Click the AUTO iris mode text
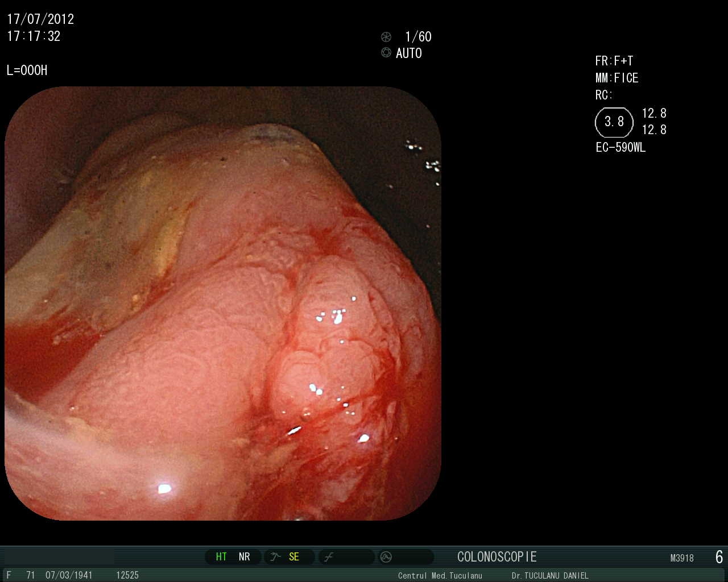This screenshot has width=728, height=582. tap(409, 53)
